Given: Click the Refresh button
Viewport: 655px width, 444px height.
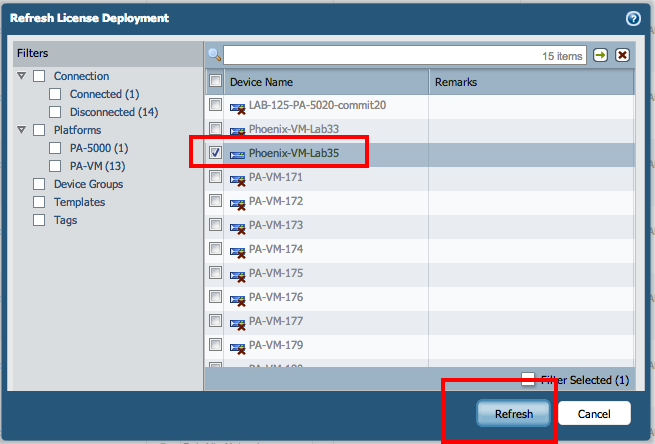Looking at the screenshot, I should point(513,414).
